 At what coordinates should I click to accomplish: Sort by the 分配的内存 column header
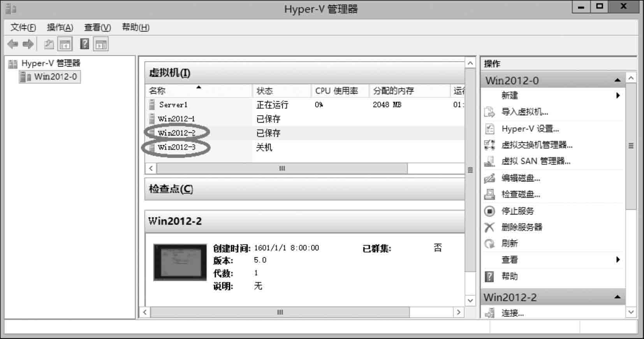[x=409, y=91]
